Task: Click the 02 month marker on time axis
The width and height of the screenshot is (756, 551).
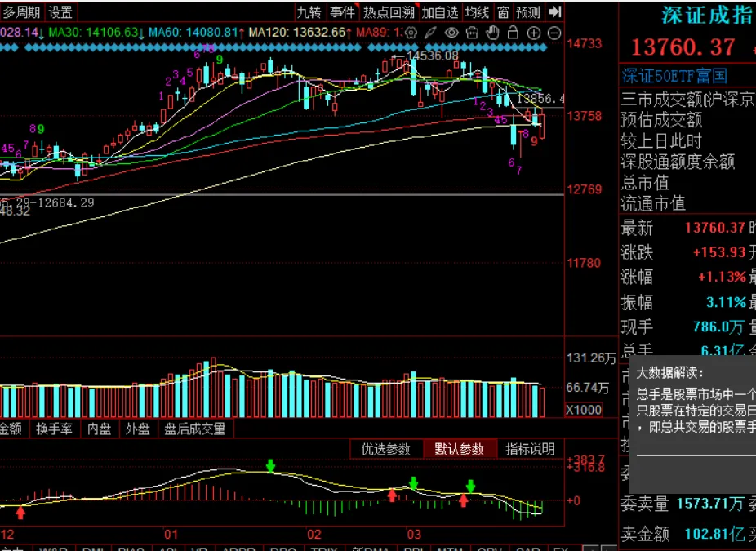Action: (314, 535)
